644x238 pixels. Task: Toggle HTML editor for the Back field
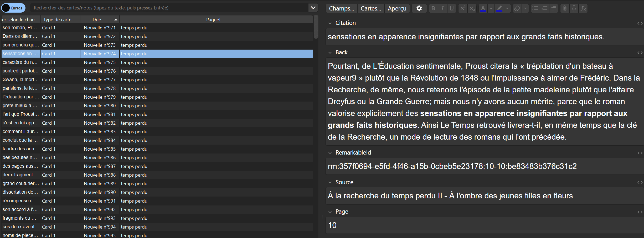pos(640,53)
